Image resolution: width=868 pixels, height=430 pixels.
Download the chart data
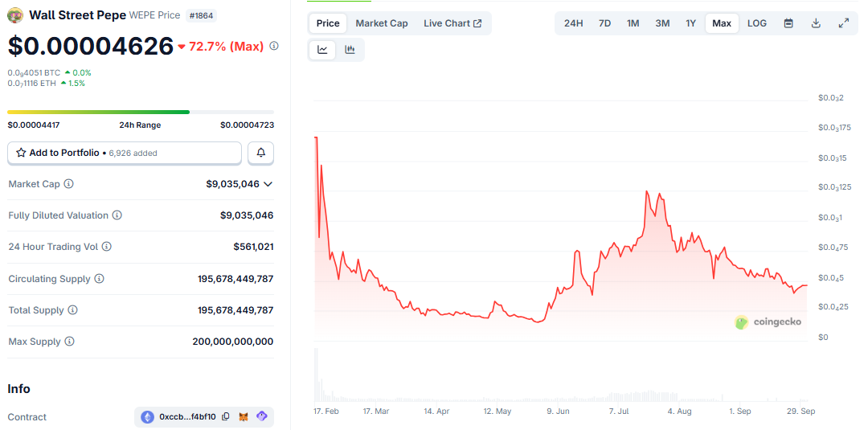pos(816,23)
